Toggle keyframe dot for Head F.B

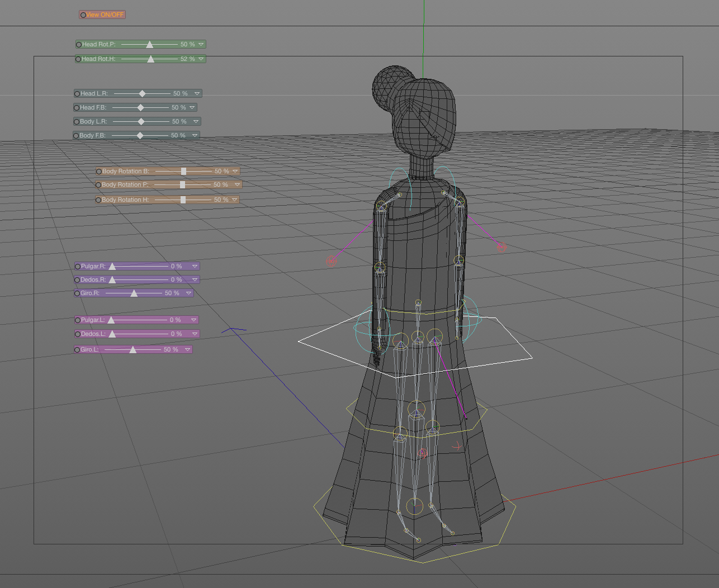(77, 108)
